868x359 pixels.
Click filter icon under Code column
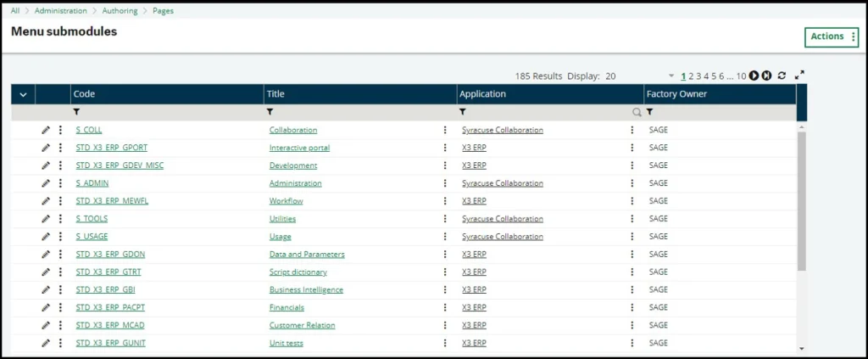(76, 112)
